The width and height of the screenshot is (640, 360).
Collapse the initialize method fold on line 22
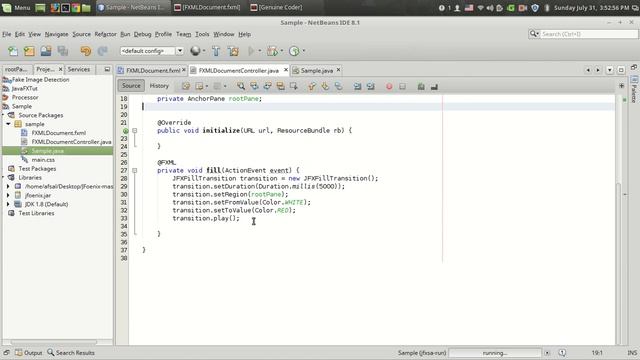134,131
